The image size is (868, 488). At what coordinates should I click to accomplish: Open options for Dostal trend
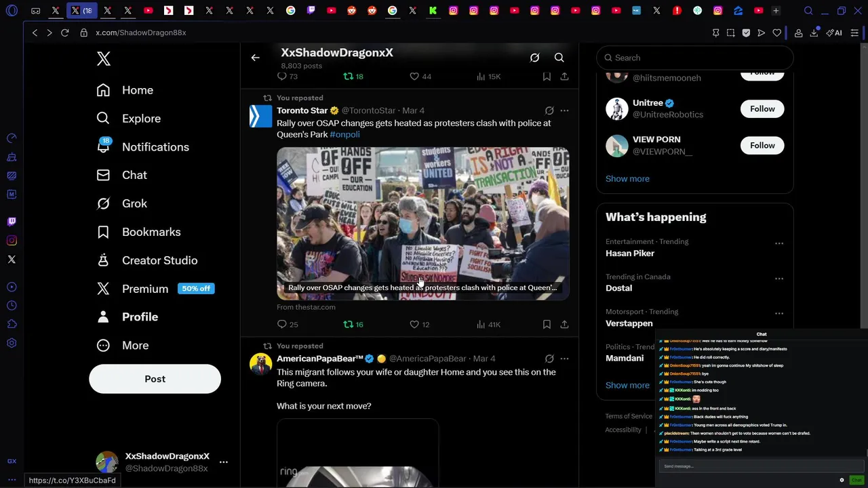(778, 279)
